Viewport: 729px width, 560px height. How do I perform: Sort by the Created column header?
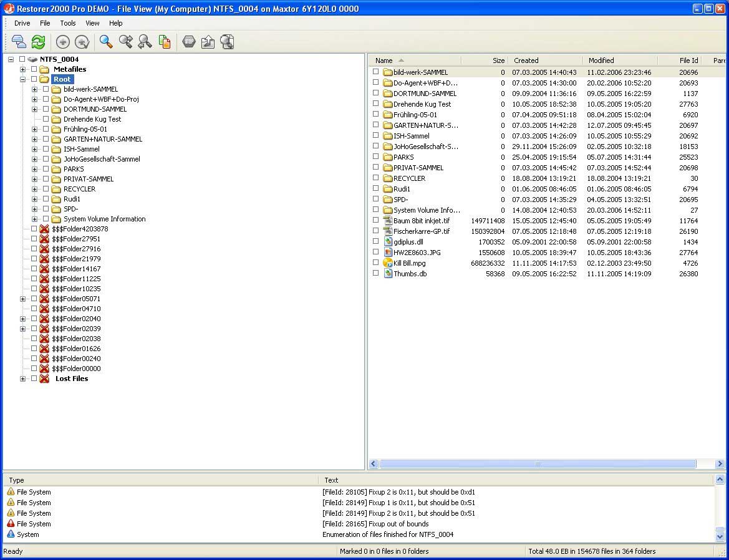(545, 60)
